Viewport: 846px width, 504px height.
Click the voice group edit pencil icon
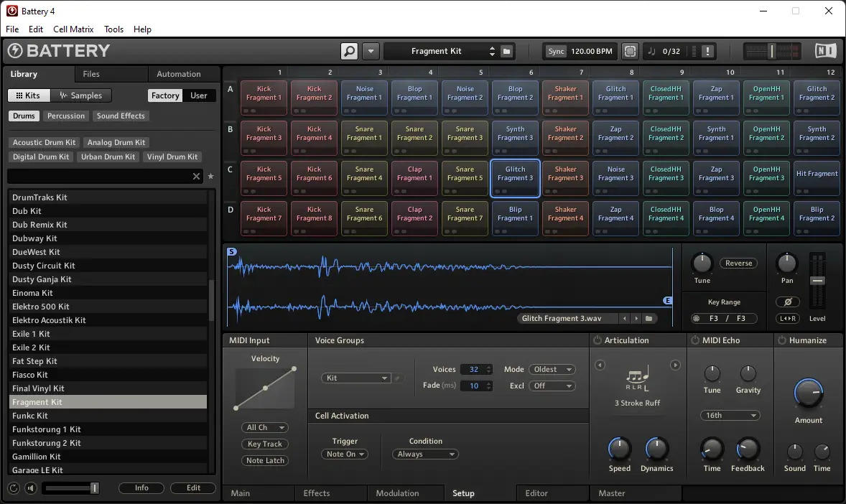(x=398, y=378)
